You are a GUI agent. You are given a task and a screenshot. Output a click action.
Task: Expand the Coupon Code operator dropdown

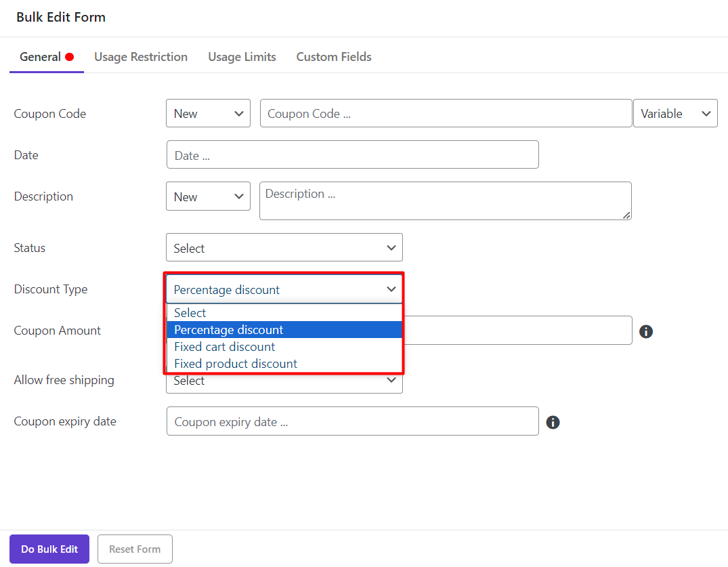pos(208,114)
